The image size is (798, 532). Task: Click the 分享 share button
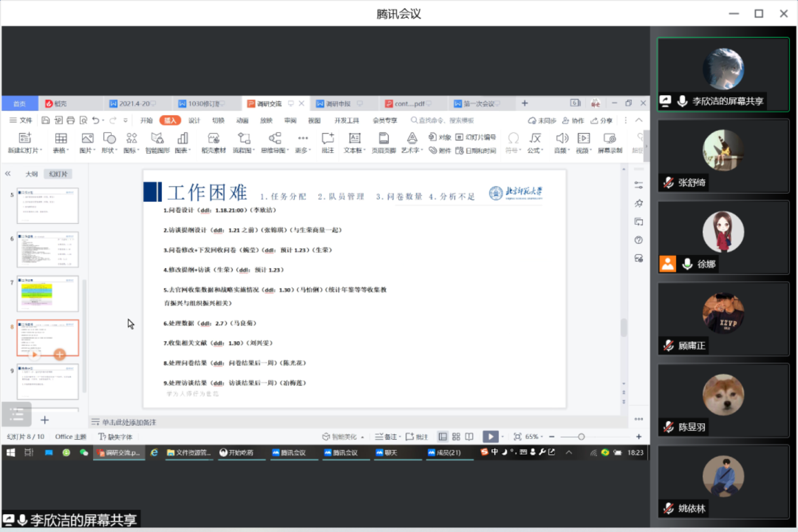(x=602, y=120)
